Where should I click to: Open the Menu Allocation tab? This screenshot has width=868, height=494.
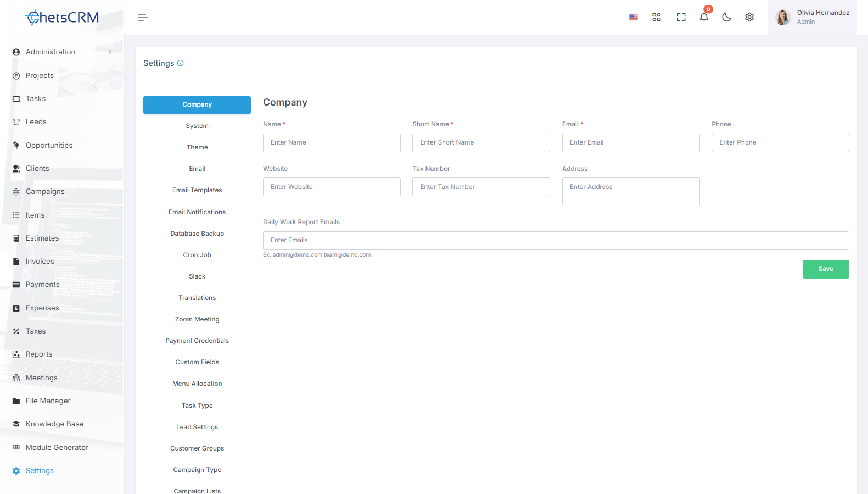click(x=197, y=384)
